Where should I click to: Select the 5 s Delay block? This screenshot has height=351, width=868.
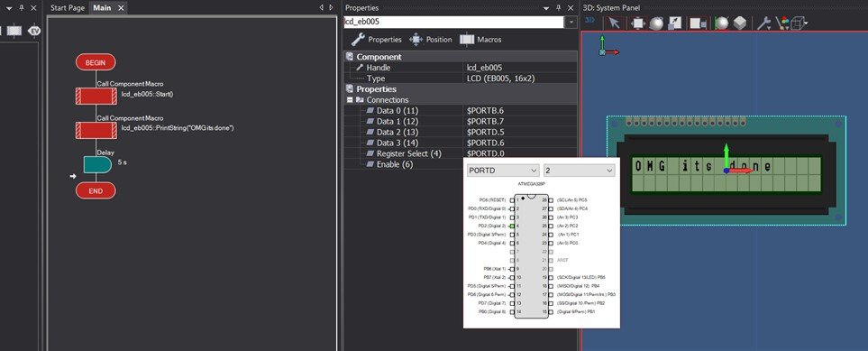96,164
